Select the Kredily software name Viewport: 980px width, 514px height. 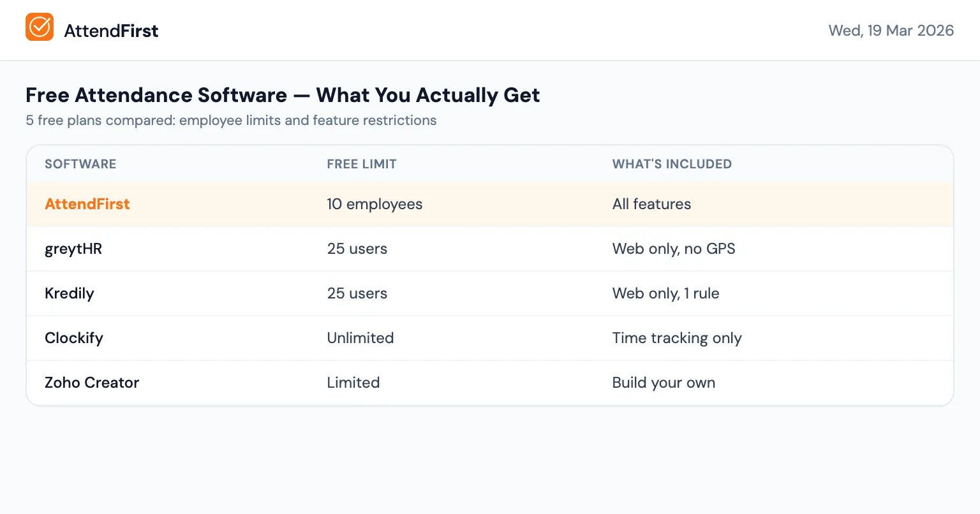[x=69, y=293]
